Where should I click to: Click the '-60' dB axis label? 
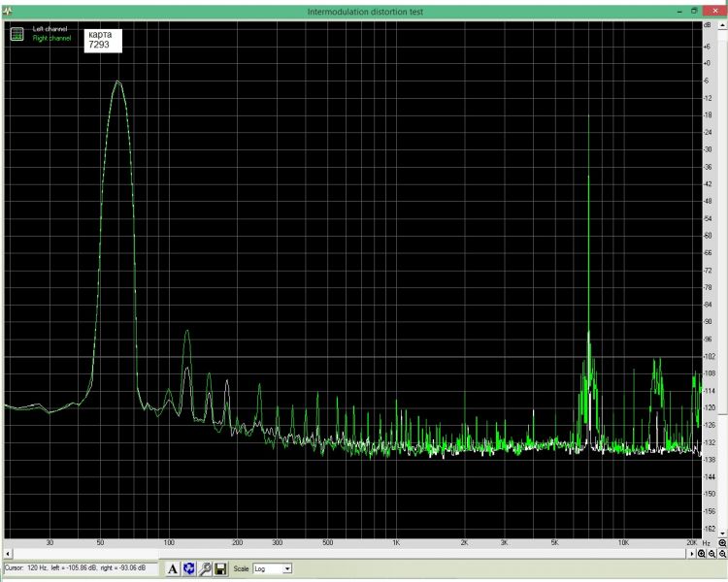[x=708, y=236]
